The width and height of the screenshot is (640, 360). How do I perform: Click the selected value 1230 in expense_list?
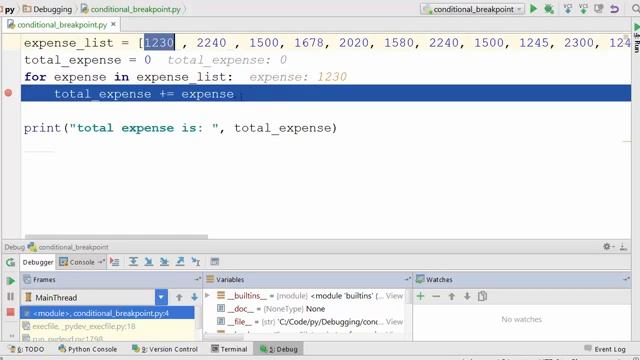[159, 42]
